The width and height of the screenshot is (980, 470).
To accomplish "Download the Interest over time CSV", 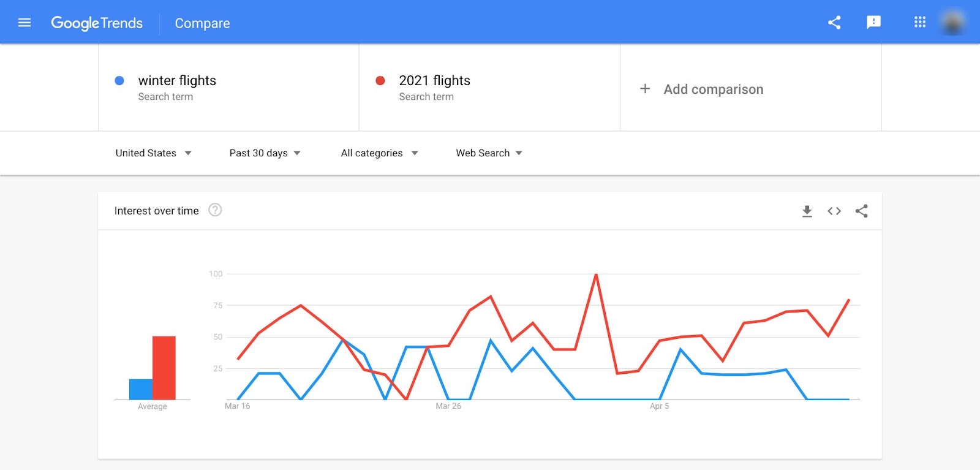I will tap(807, 211).
